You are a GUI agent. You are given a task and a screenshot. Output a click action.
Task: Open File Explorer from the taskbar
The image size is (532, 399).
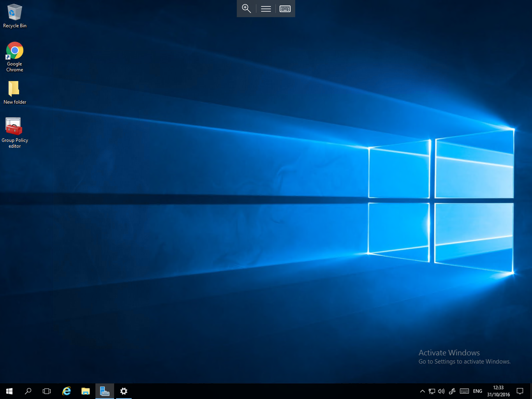[85, 391]
